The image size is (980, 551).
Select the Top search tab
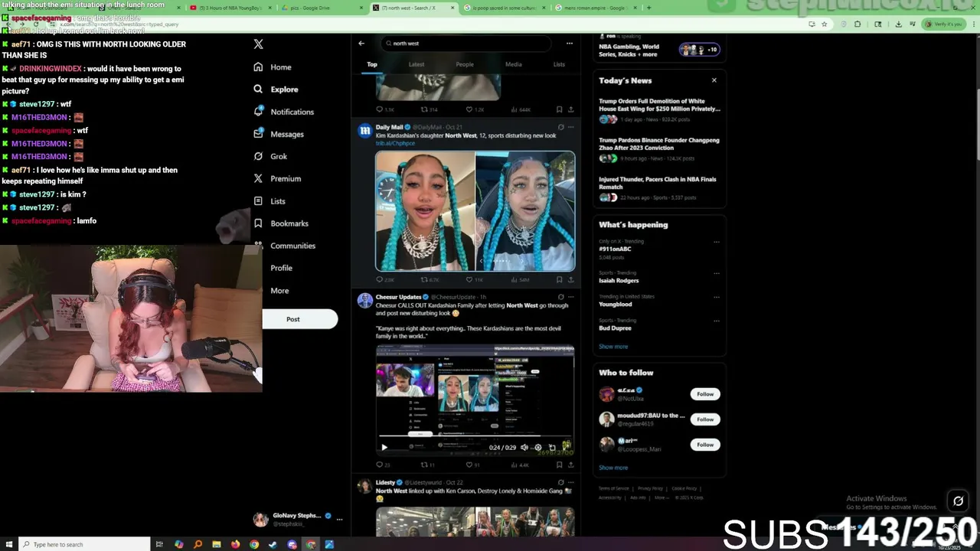pyautogui.click(x=372, y=64)
